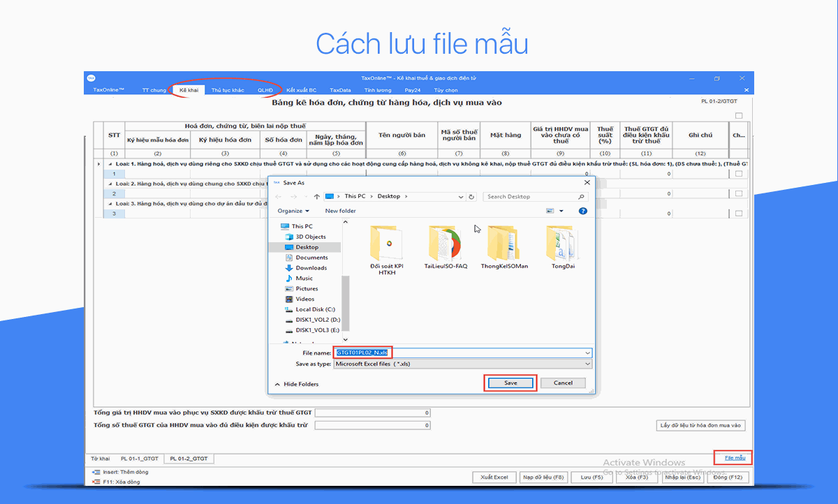The image size is (838, 504).
Task: Tick the checkbox in table row 2
Action: [739, 193]
